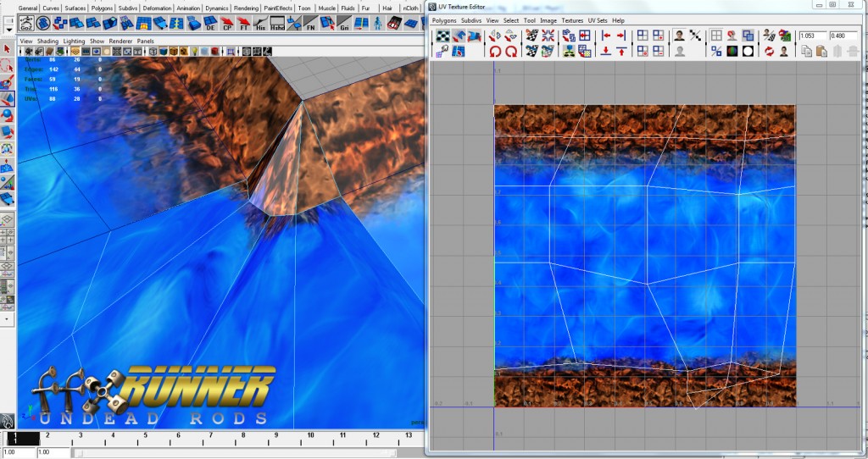Click the paste UVs icon in UV editor

pyautogui.click(x=821, y=52)
